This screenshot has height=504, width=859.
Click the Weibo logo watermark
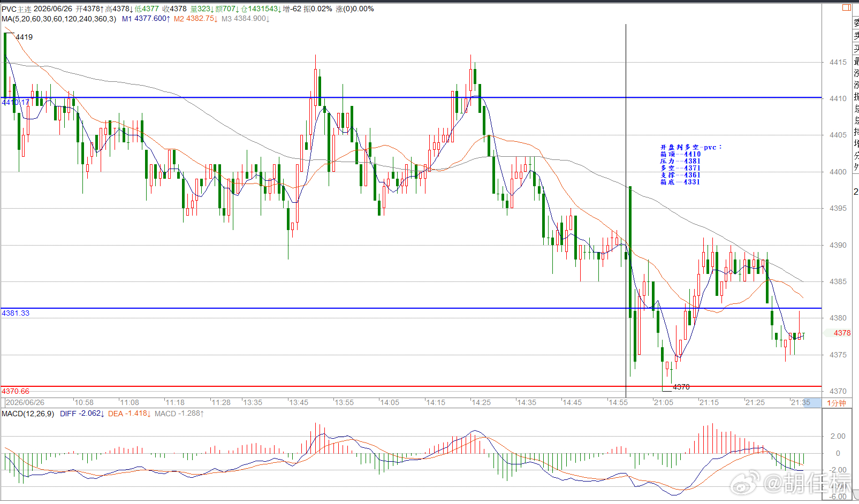(745, 484)
